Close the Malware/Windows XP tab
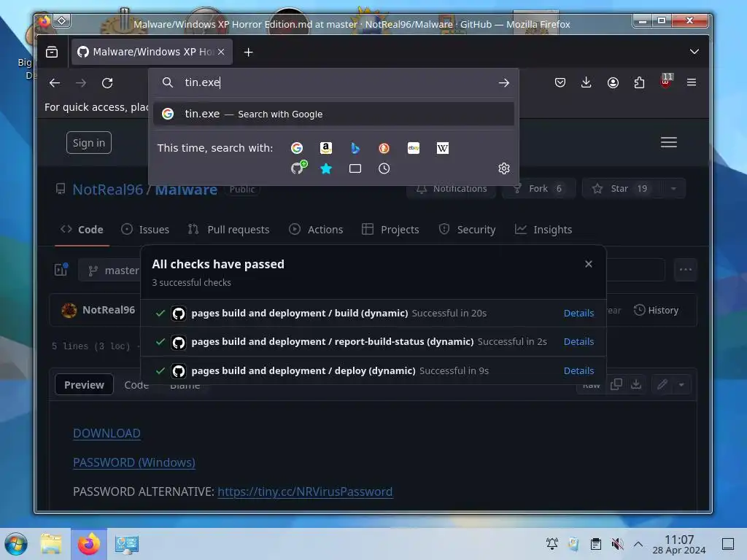747x560 pixels. point(221,52)
